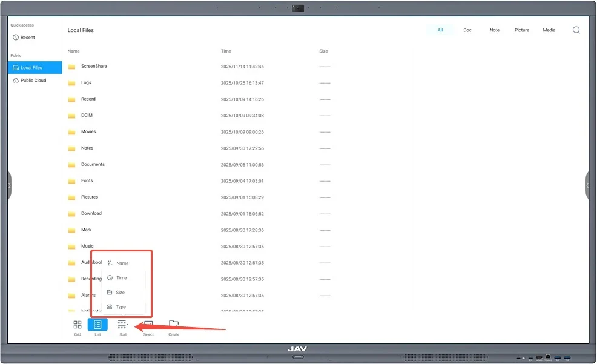Click the All files filter button

(x=440, y=29)
